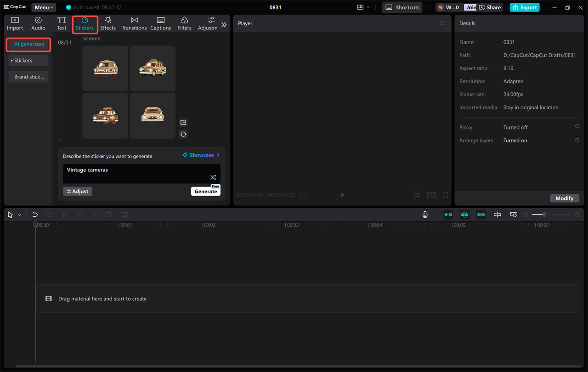This screenshot has width=588, height=372.
Task: Open the Transitions panel
Action: pos(134,23)
